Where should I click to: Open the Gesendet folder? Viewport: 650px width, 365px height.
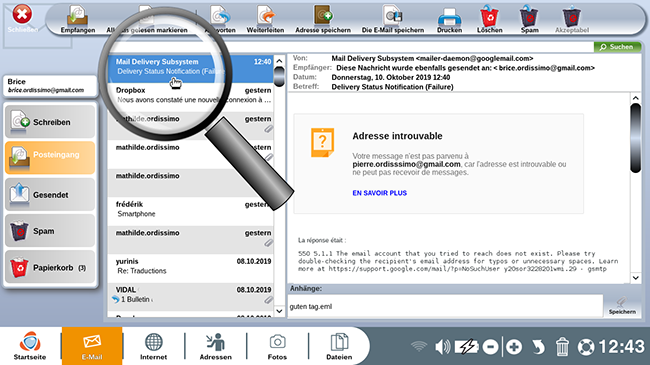(x=50, y=194)
